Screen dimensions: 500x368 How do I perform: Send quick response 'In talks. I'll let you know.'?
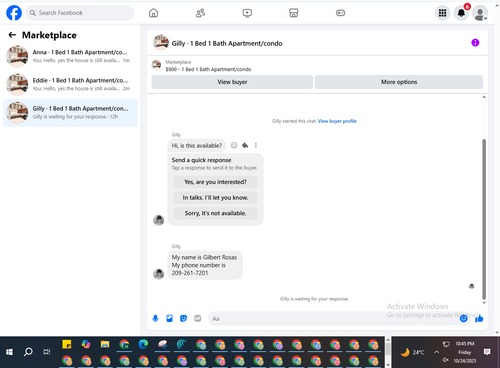(x=215, y=198)
